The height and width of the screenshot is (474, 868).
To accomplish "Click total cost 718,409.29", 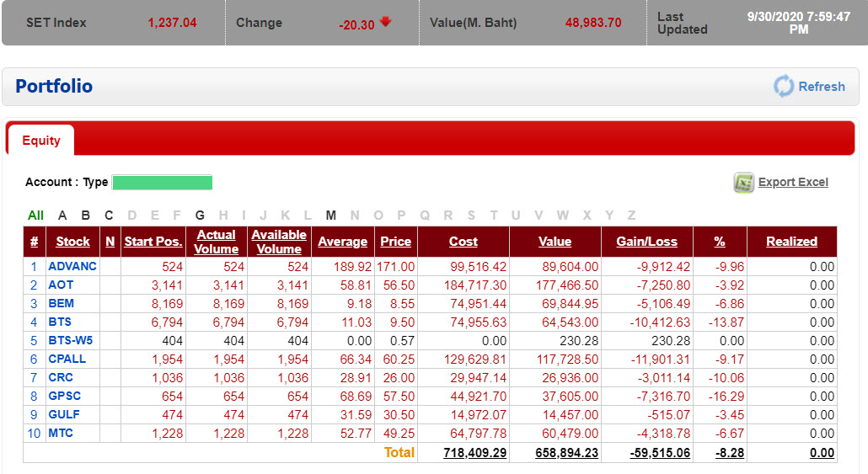I will click(x=475, y=452).
